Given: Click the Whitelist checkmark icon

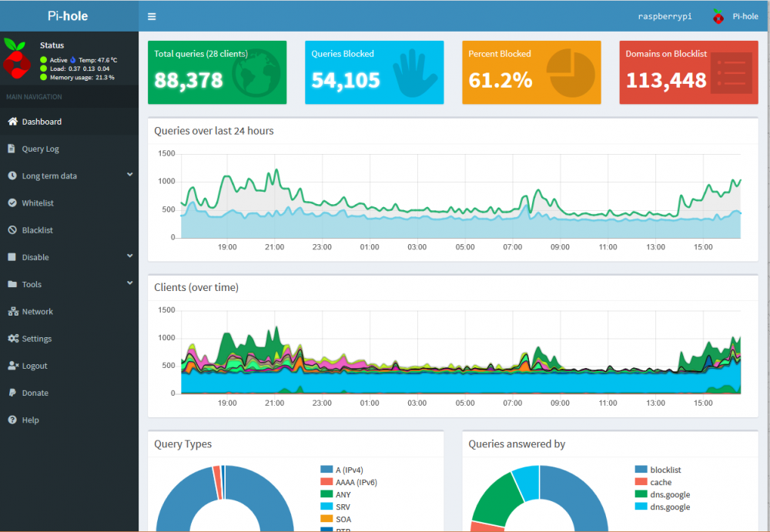Looking at the screenshot, I should coord(12,202).
